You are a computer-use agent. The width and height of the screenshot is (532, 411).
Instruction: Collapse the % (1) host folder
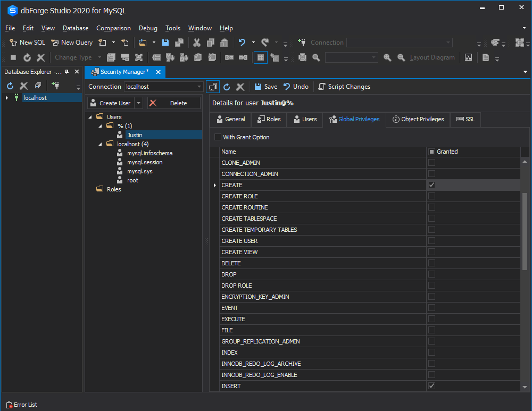pyautogui.click(x=100, y=126)
